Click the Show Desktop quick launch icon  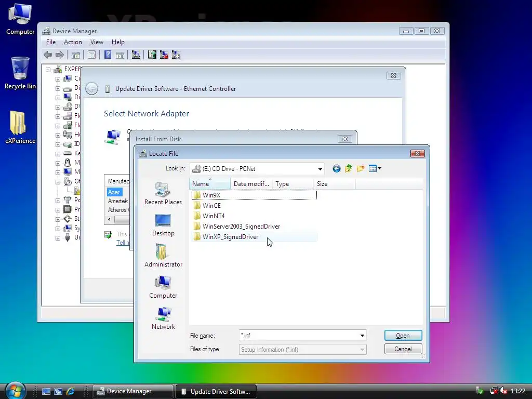pos(46,391)
